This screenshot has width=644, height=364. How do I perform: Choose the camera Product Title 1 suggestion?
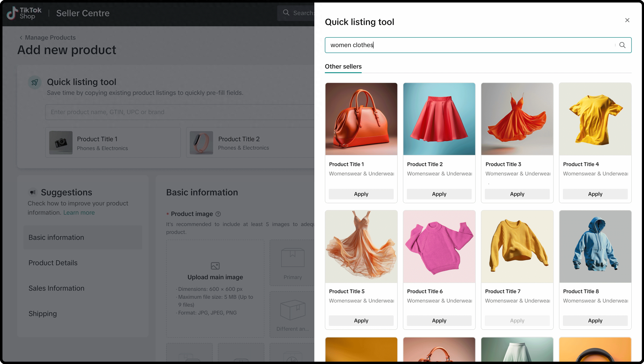(113, 143)
